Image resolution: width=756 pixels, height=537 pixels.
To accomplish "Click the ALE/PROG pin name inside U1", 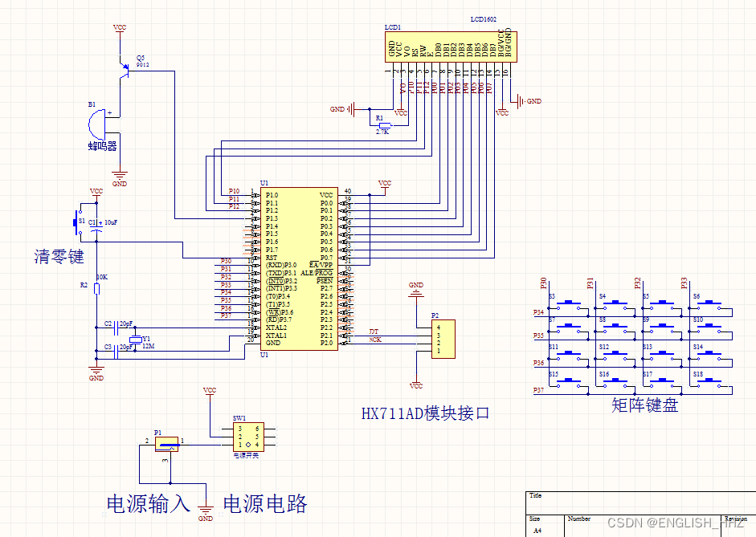I will click(317, 273).
